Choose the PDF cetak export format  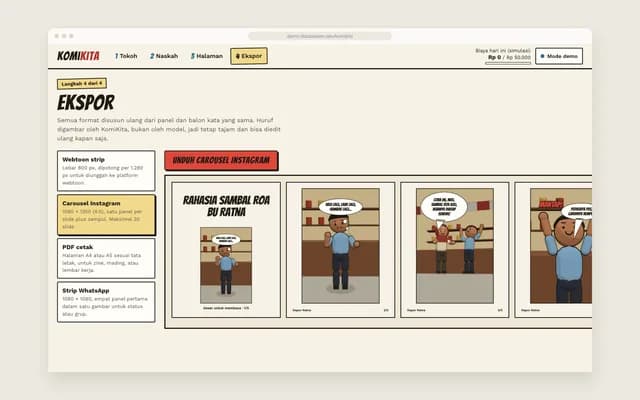point(106,258)
